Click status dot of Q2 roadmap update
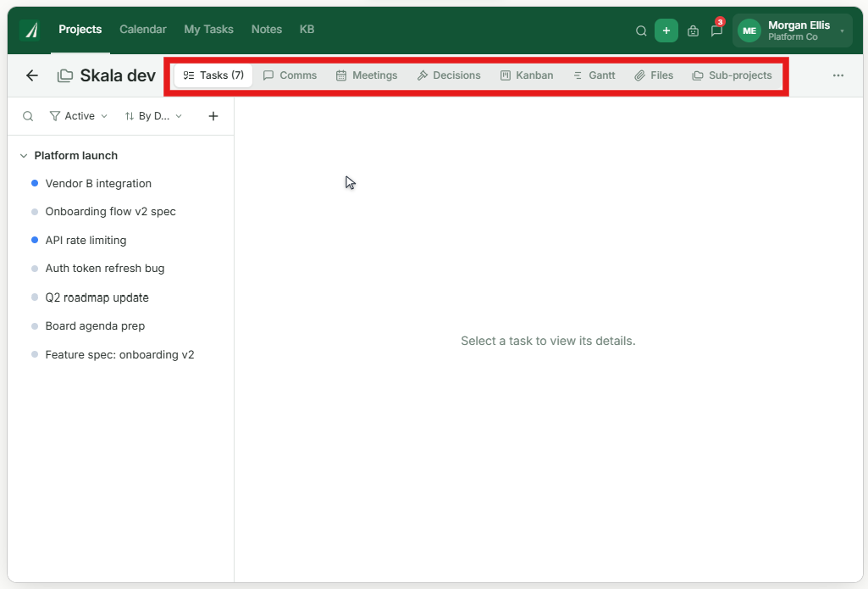The image size is (868, 589). click(x=35, y=297)
